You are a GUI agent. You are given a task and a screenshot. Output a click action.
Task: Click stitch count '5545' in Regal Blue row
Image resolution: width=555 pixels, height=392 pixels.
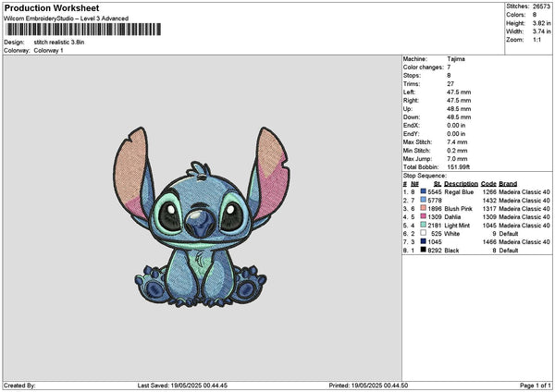435,192
